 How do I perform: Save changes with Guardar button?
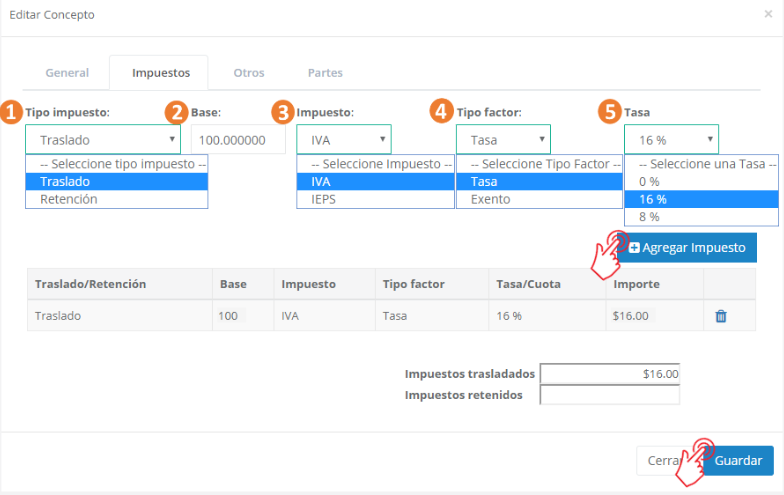(x=738, y=461)
